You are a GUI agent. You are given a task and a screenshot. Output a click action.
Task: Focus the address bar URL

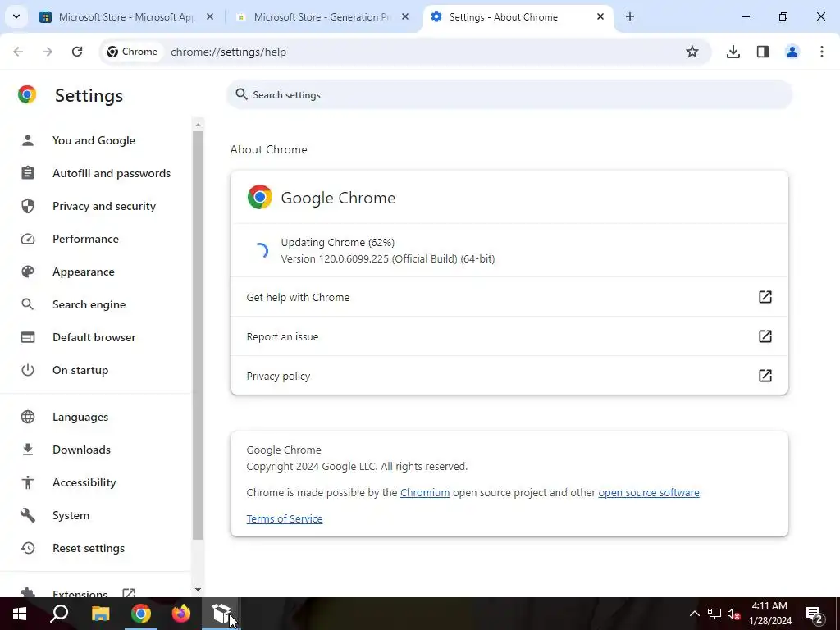click(228, 52)
